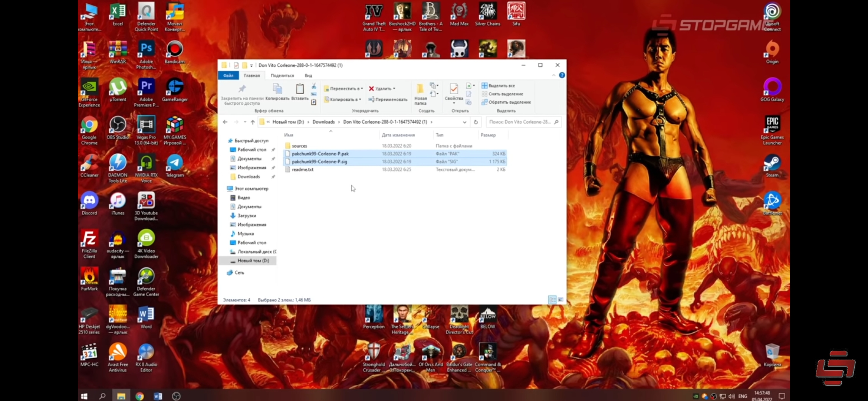Screen dimensions: 868x401
Task: Open Свойства (Properties) checkmark icon
Action: tap(454, 89)
